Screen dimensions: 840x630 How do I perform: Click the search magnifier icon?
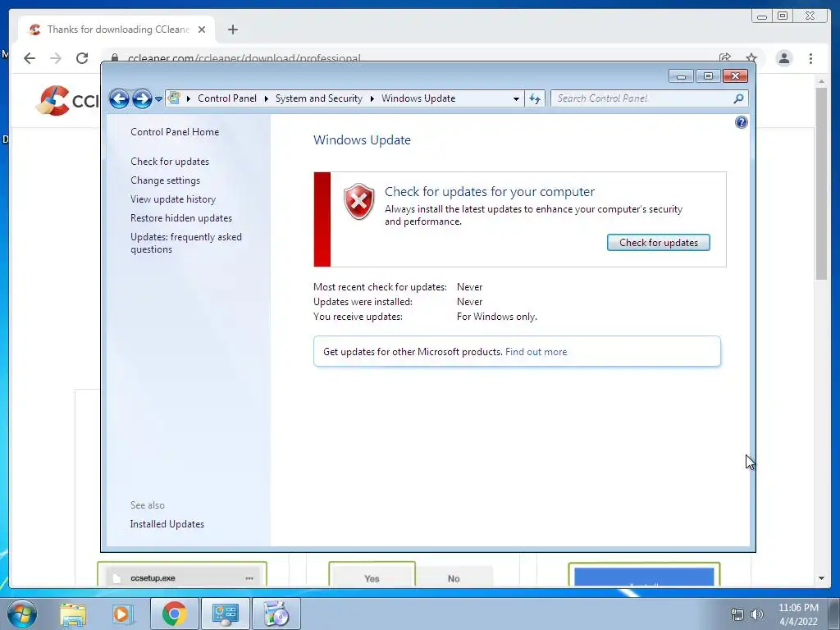tap(739, 98)
